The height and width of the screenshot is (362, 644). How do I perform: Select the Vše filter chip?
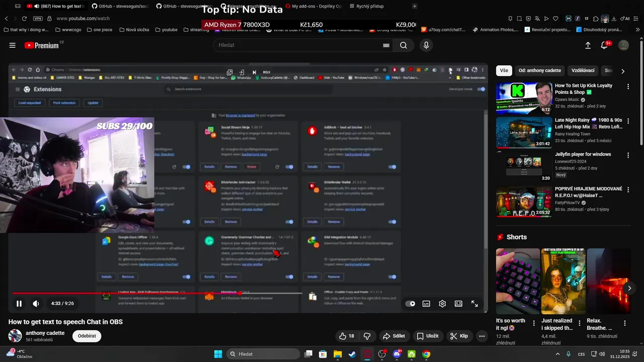(504, 71)
